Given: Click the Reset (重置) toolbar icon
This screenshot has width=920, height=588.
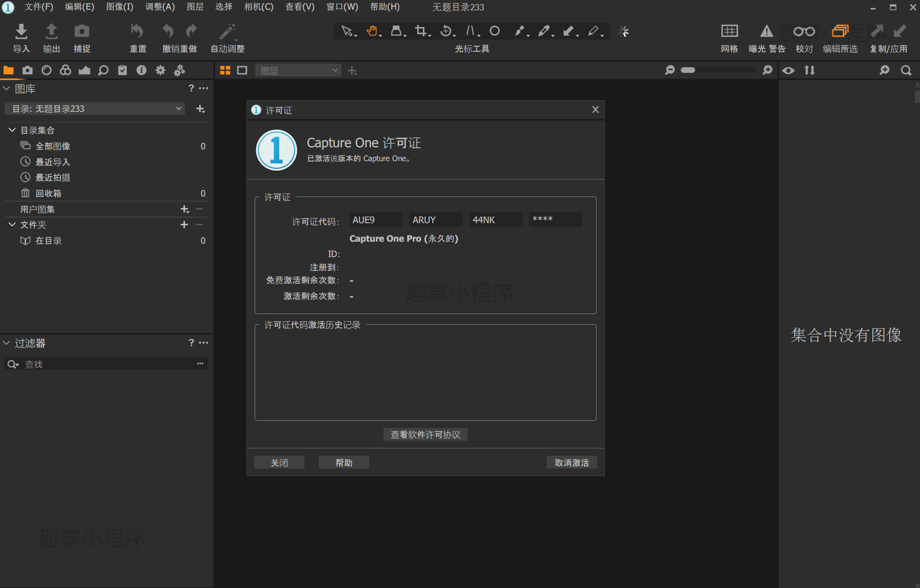Looking at the screenshot, I should click(x=137, y=31).
